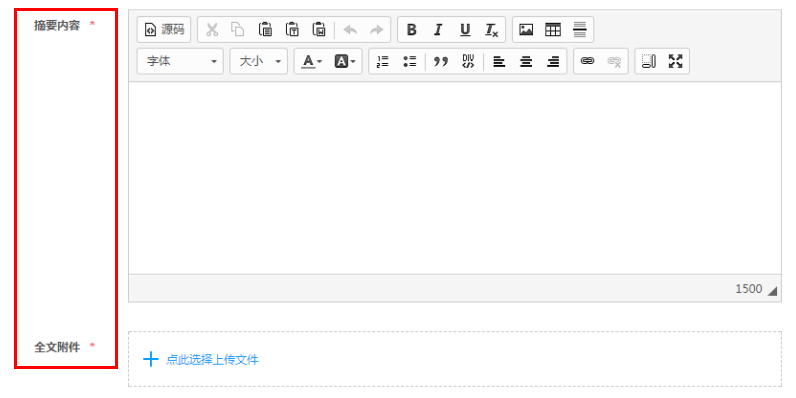Open the background color dropdown
Screen dimensions: 796x398
click(x=345, y=61)
